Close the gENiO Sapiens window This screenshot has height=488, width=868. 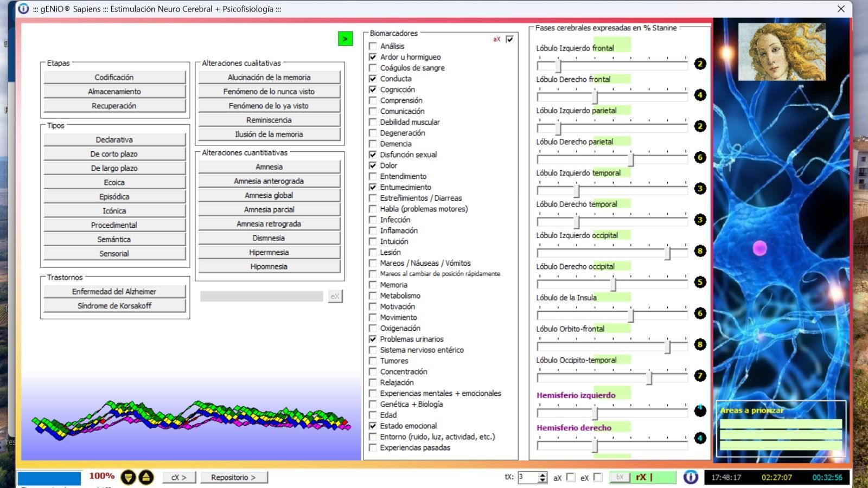[841, 9]
